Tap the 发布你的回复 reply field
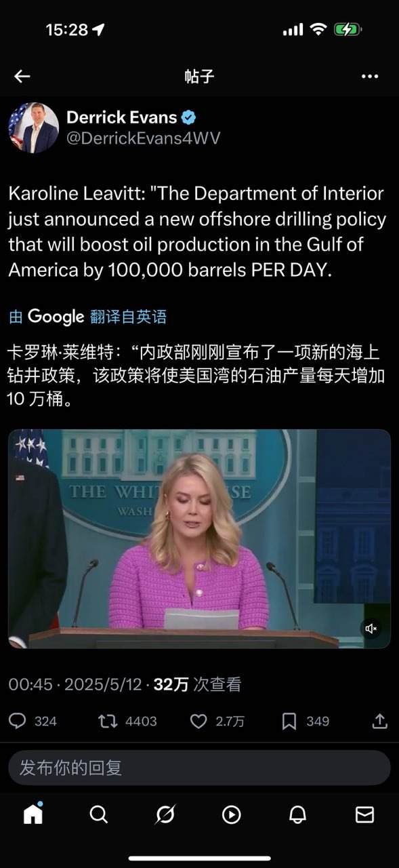 pos(199,768)
